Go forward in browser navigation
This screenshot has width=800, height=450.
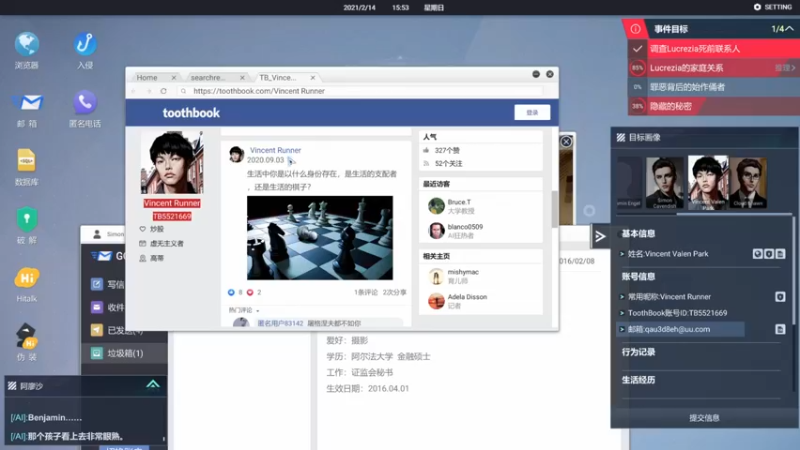(x=148, y=91)
